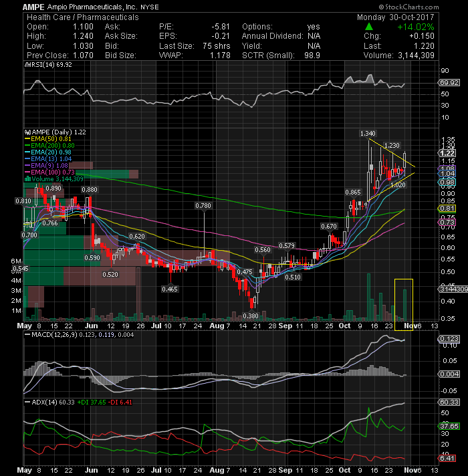Click the 0.670 price annotation
468x476 pixels.
click(x=329, y=226)
